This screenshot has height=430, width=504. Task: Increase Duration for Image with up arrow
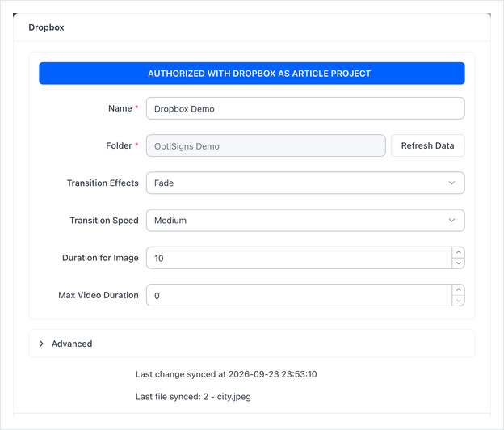[458, 252]
